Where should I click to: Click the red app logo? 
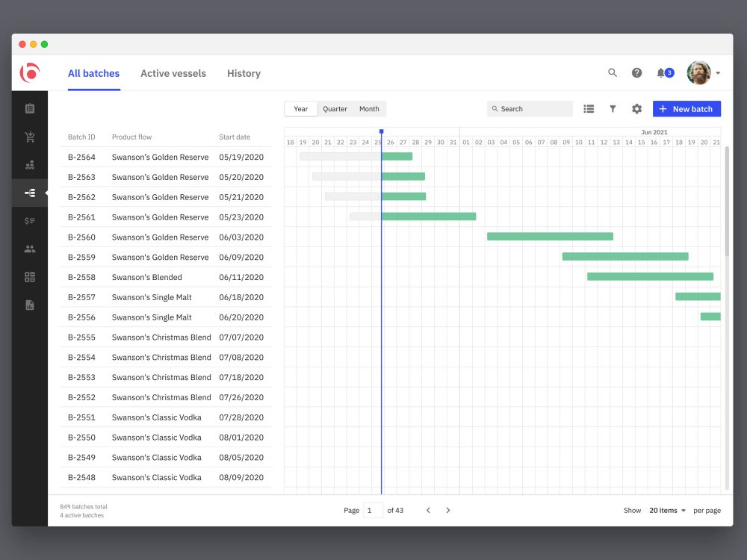click(x=30, y=73)
